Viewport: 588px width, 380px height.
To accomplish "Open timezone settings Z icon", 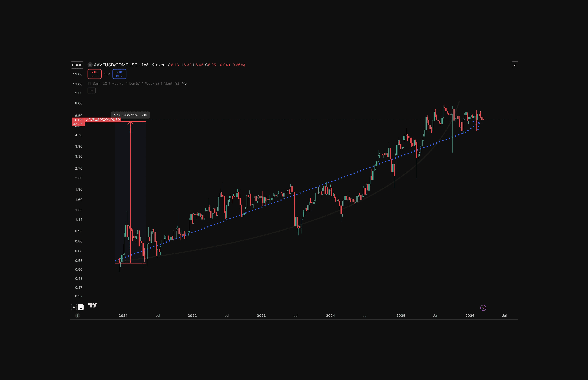I will coord(77,316).
